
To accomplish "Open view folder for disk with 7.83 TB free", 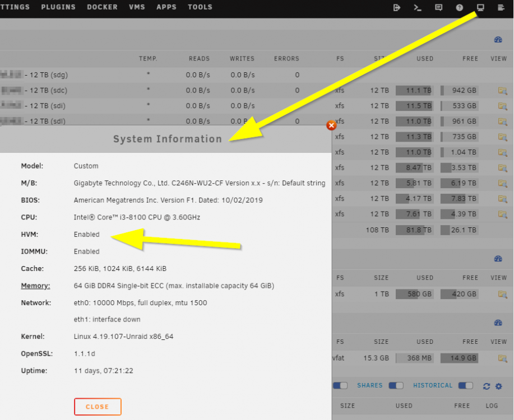I will 503,199.
